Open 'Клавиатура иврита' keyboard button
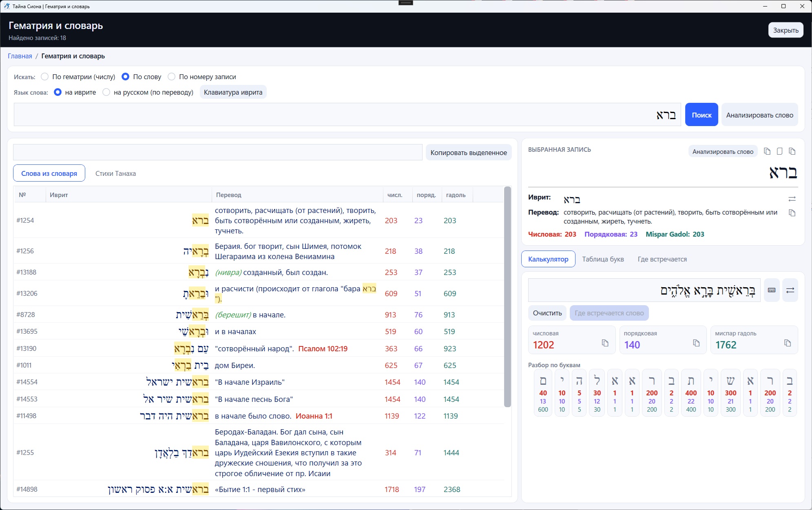 click(x=233, y=92)
